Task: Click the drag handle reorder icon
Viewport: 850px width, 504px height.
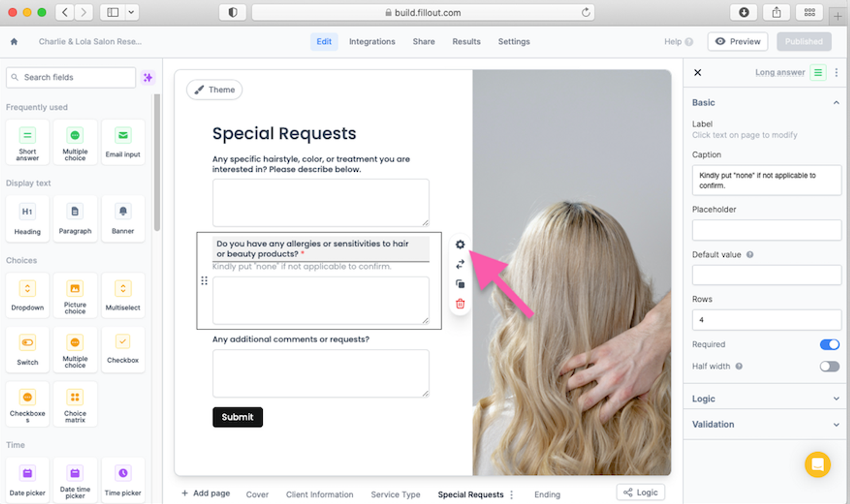Action: coord(204,280)
